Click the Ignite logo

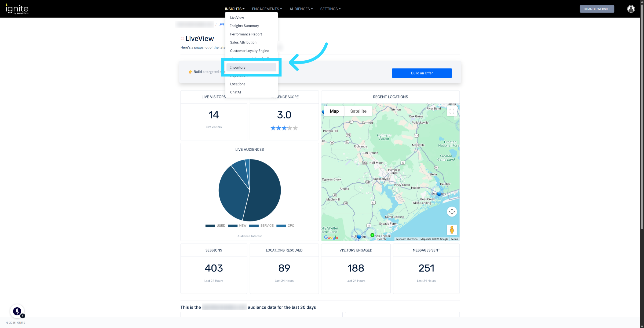(x=17, y=9)
